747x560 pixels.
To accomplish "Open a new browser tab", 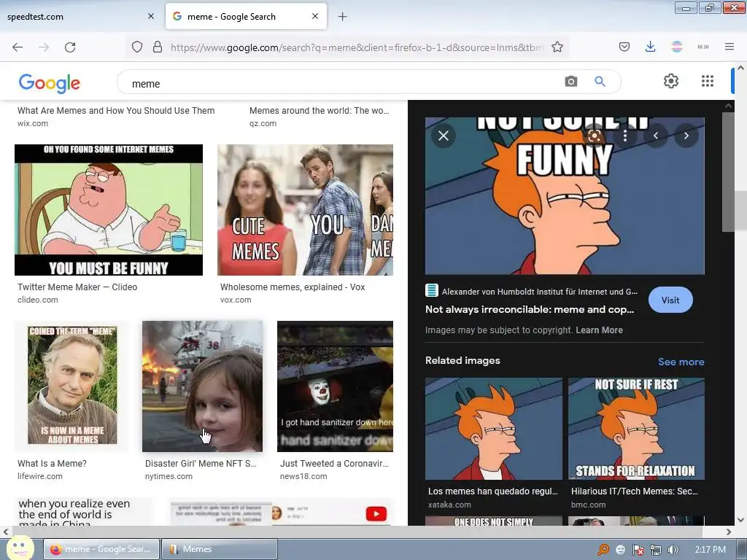I will coord(343,17).
